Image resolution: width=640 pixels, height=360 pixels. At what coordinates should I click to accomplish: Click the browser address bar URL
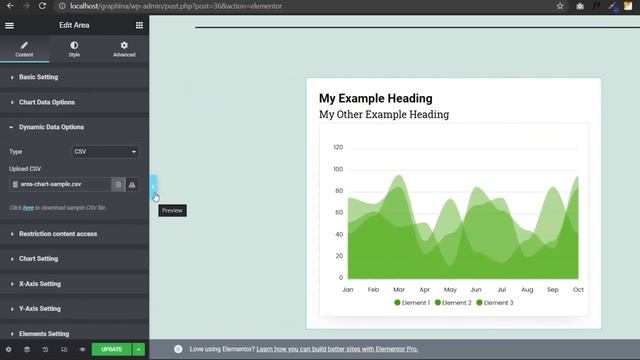coord(176,6)
